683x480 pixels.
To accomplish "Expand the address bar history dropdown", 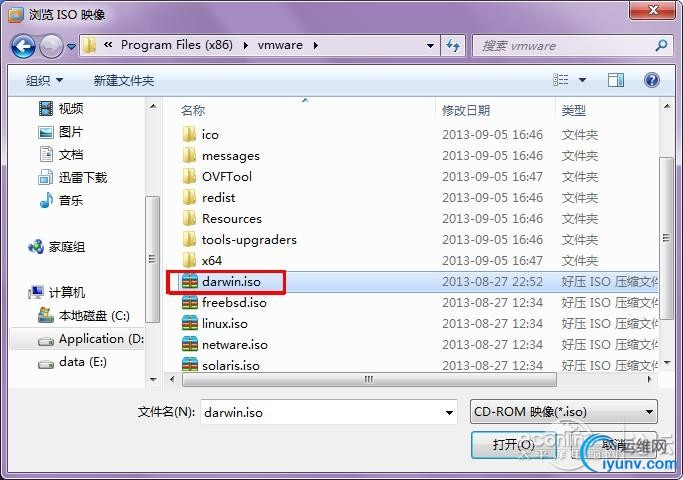I will tap(430, 46).
